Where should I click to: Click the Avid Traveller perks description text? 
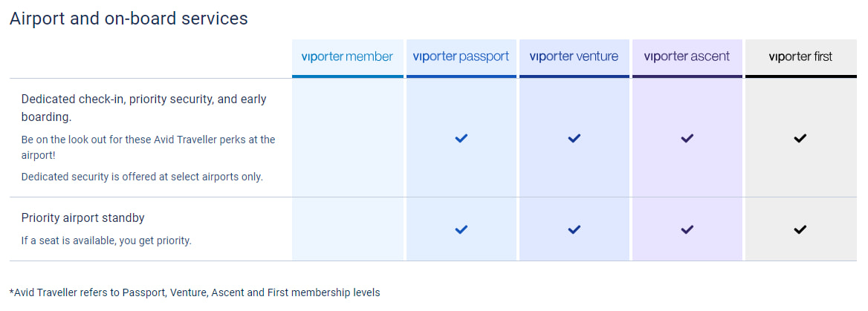click(148, 147)
